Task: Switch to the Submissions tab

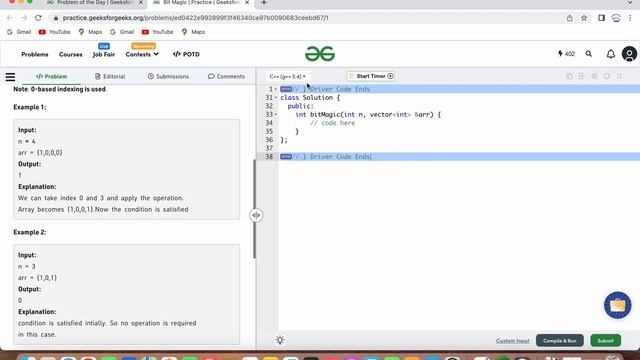Action: (168, 76)
